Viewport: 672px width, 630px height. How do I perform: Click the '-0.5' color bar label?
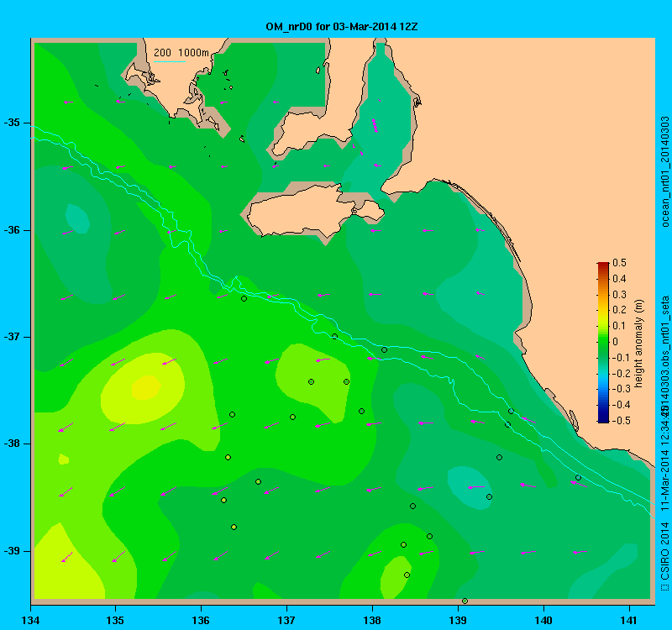click(620, 421)
